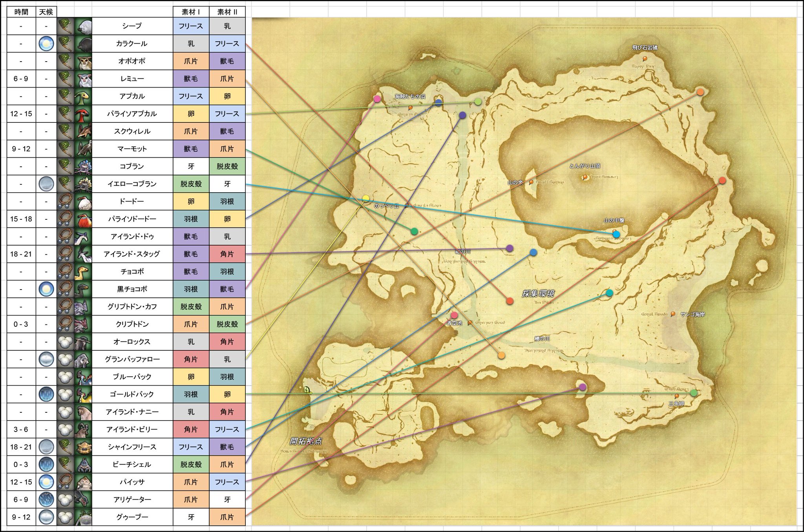Click the サンゴ海岸 map label
Screen dimensions: 804x532
[x=692, y=314]
